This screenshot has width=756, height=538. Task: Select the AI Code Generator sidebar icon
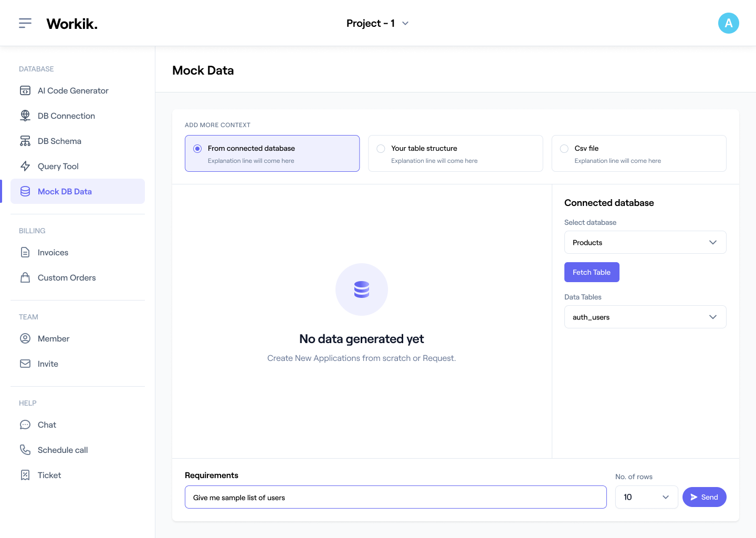pos(25,90)
